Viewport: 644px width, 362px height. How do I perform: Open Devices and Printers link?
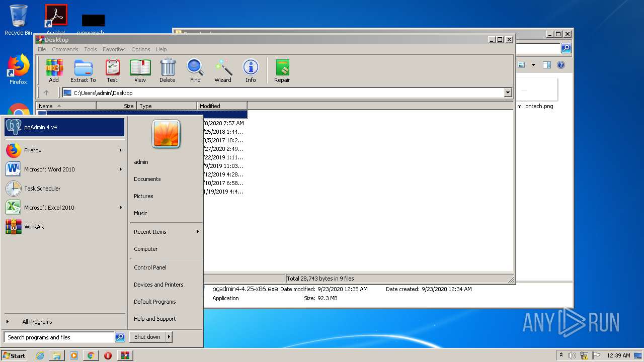coord(158,285)
